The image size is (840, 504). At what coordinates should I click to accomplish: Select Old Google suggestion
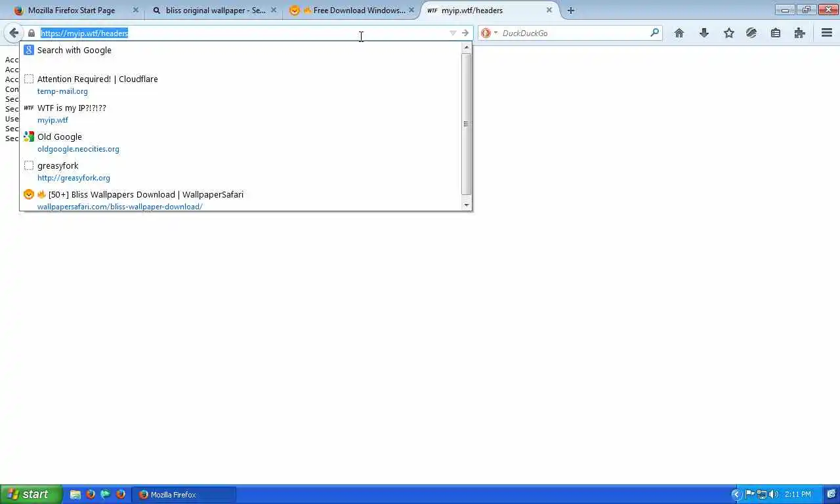pyautogui.click(x=241, y=142)
